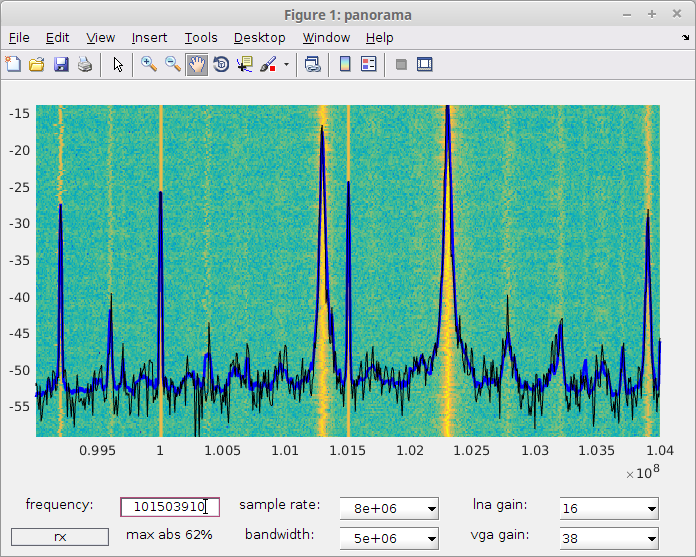The height and width of the screenshot is (557, 696).
Task: Open the Insert menu
Action: (149, 38)
